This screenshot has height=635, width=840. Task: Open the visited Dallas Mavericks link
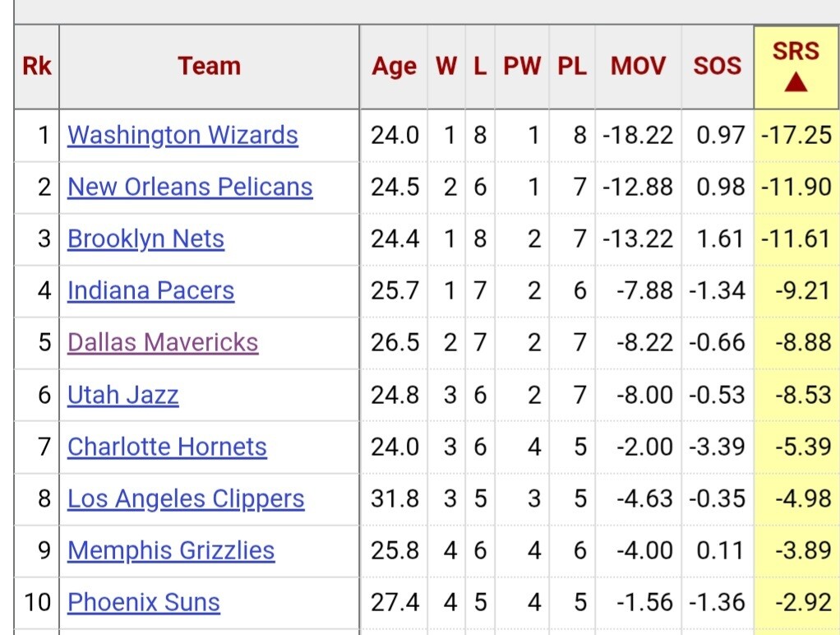point(163,343)
